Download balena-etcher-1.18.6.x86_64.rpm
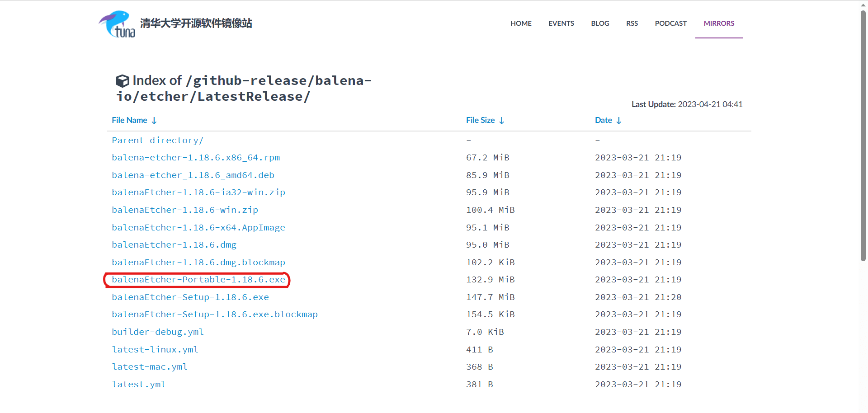This screenshot has width=868, height=413. tap(196, 158)
